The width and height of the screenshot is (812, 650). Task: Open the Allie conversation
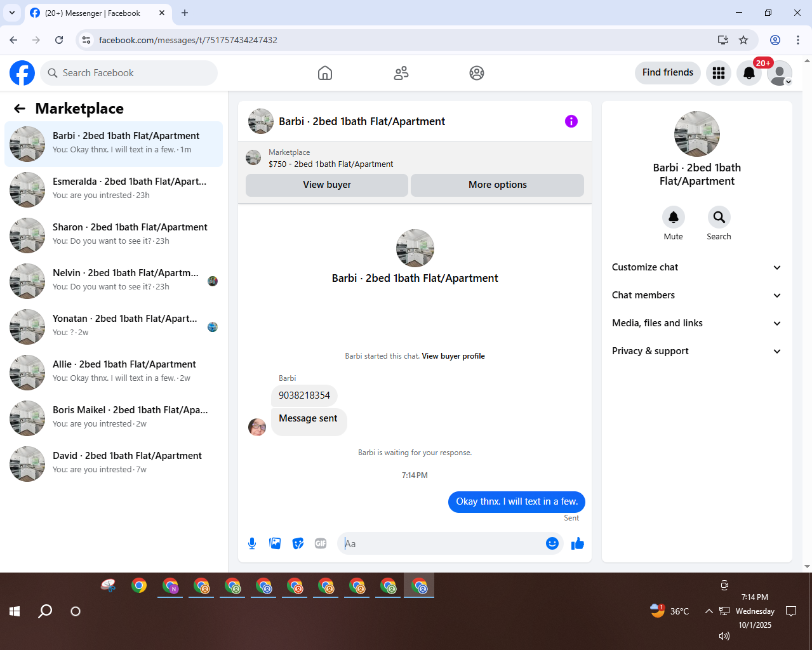pos(114,373)
